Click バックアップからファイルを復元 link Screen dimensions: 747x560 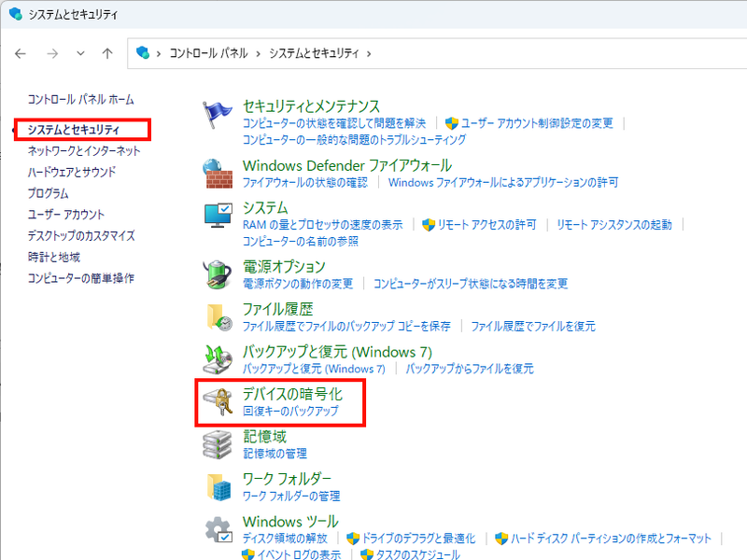pos(470,369)
